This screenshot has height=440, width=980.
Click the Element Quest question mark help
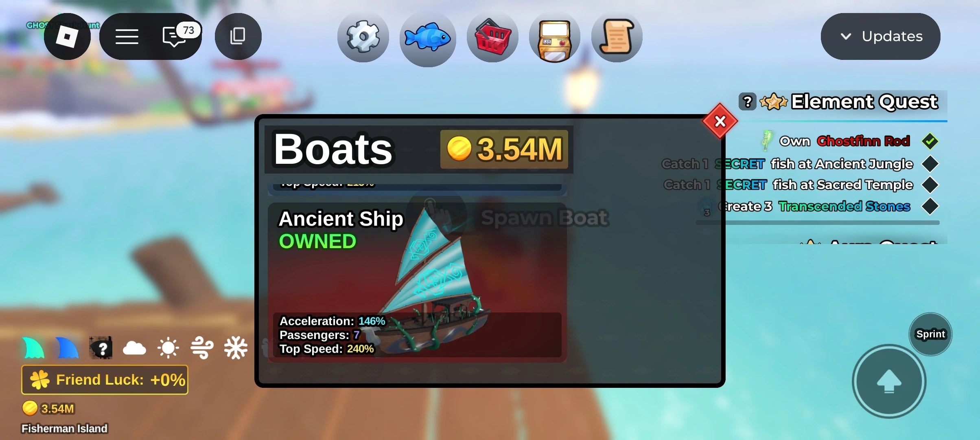click(748, 101)
